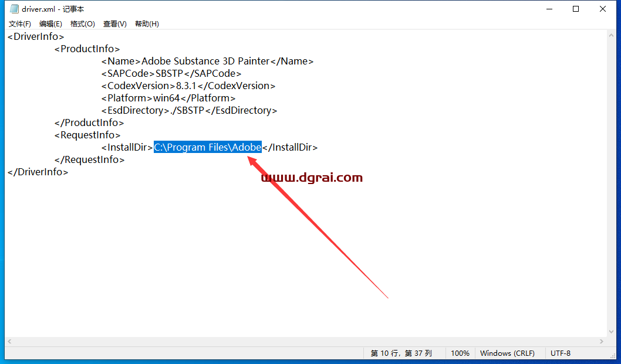Click the driver.xml - 记事本 title text
The image size is (621, 364).
[x=53, y=9]
